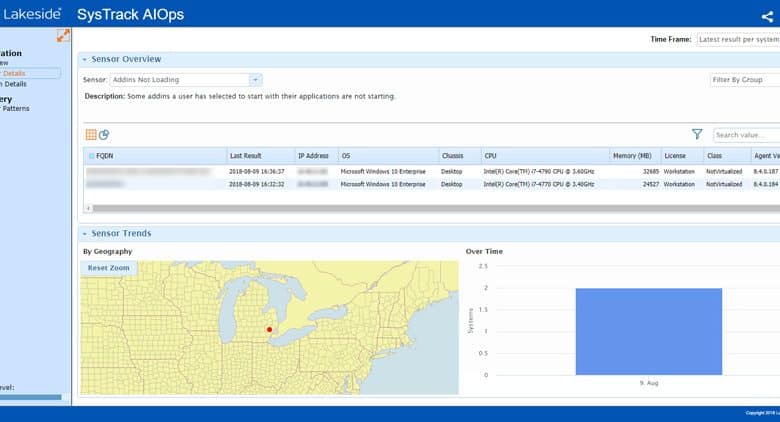Switch to pie chart view icon
780x422 pixels.
(104, 134)
